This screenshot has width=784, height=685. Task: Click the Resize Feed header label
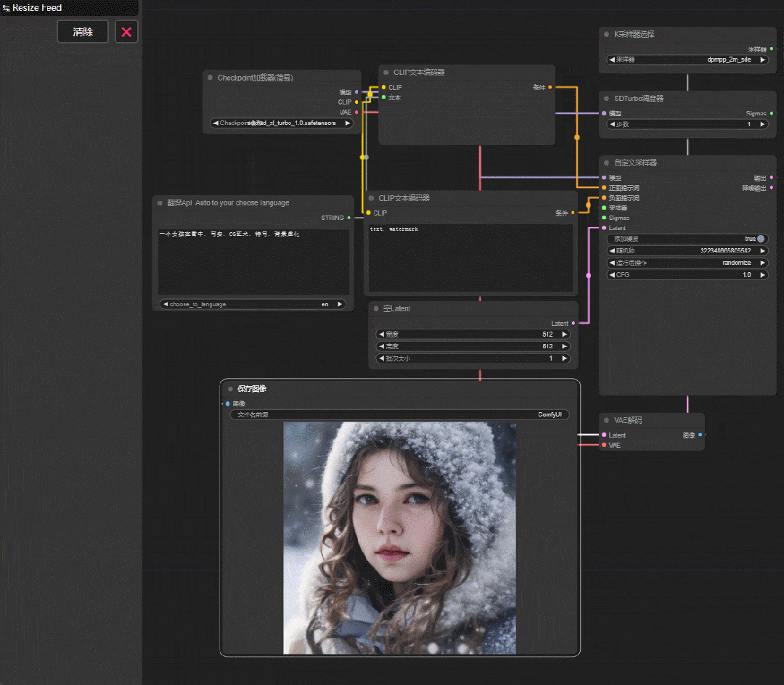37,7
